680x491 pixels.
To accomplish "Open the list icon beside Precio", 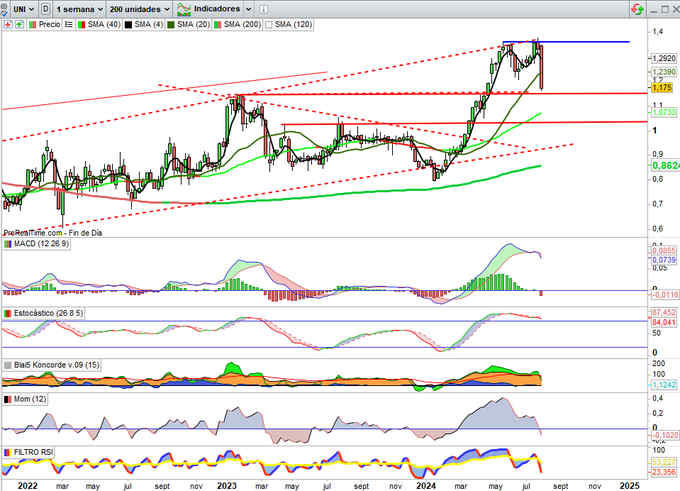I will (x=69, y=25).
